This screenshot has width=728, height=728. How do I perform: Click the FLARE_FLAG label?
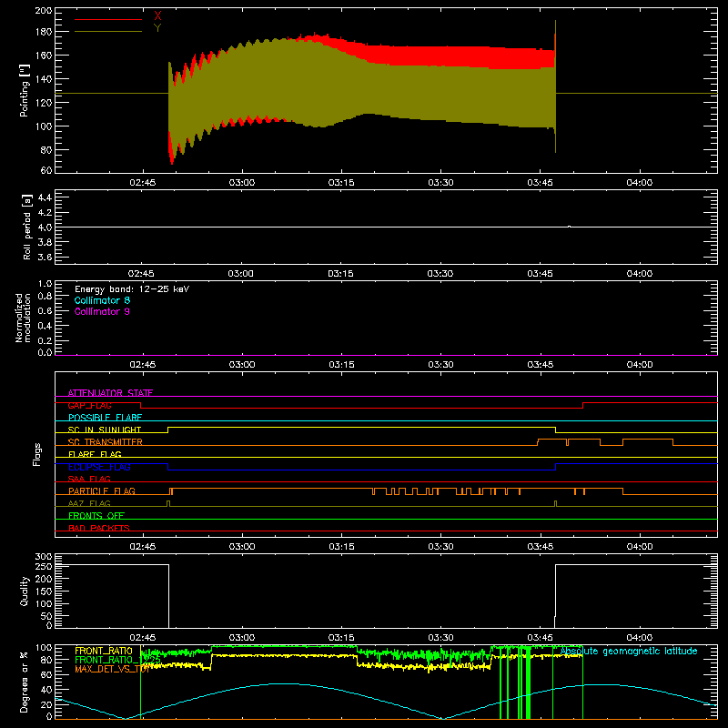(x=95, y=454)
